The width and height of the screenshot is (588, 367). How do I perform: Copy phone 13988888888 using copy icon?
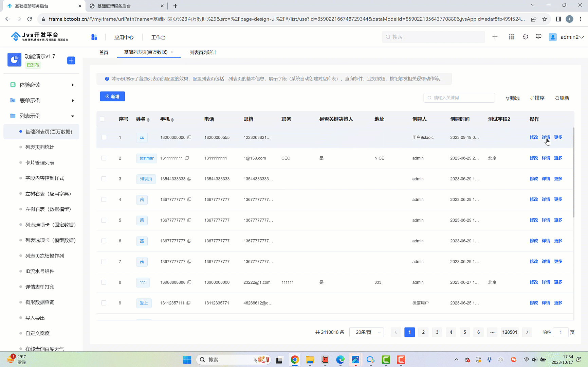pos(189,282)
